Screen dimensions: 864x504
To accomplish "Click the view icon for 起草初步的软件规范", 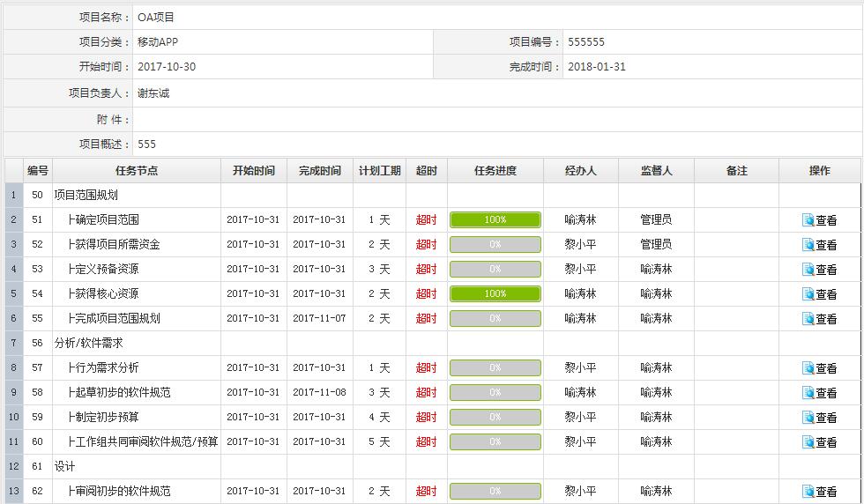I will [808, 393].
